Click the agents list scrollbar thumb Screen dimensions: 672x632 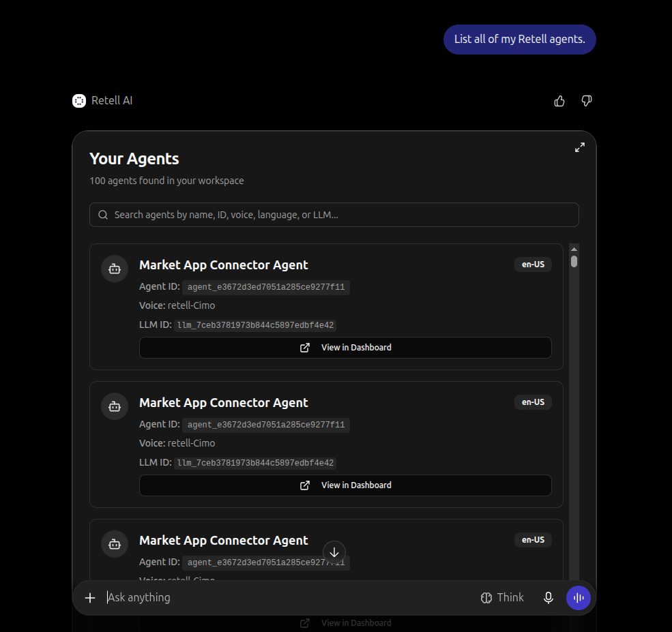coord(574,261)
